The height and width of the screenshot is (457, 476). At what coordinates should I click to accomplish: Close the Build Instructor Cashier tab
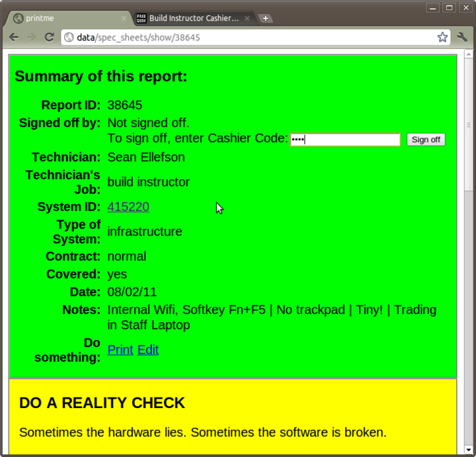pos(247,19)
